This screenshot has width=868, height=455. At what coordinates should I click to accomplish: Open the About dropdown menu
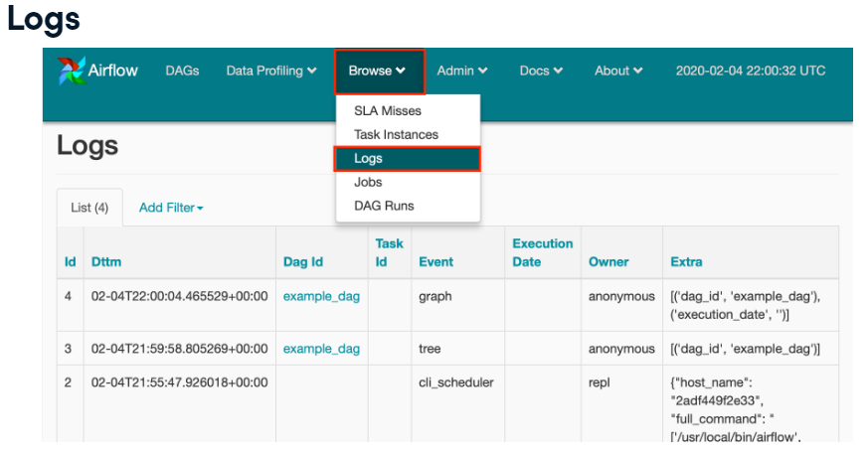(618, 71)
